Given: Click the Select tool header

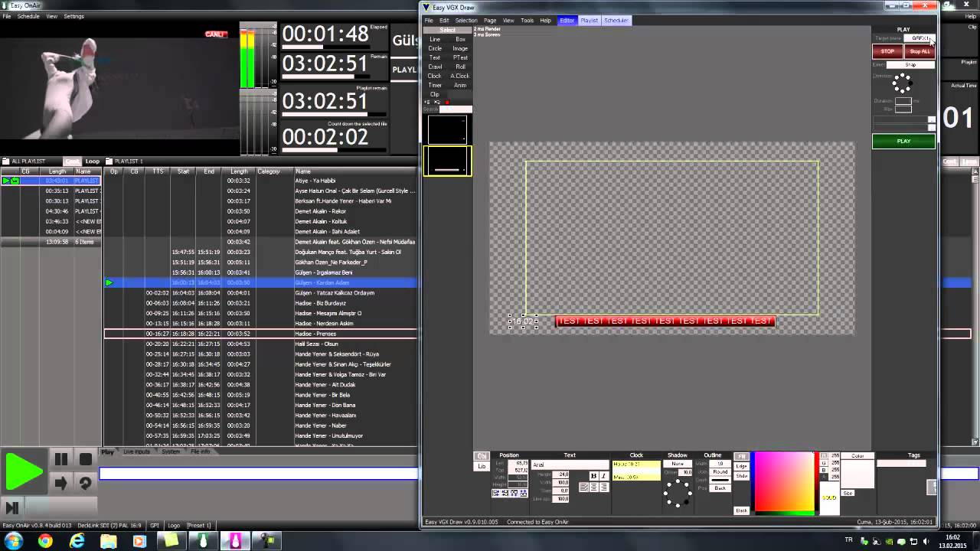Looking at the screenshot, I should [x=448, y=30].
